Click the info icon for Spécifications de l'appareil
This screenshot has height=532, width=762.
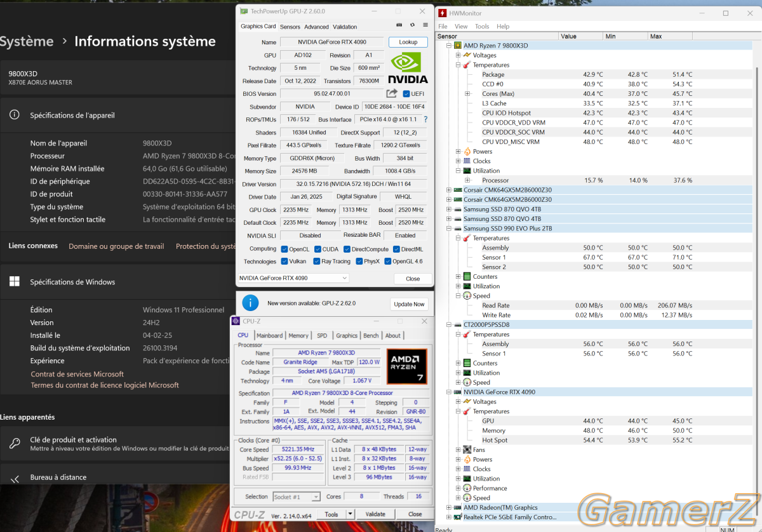(14, 115)
